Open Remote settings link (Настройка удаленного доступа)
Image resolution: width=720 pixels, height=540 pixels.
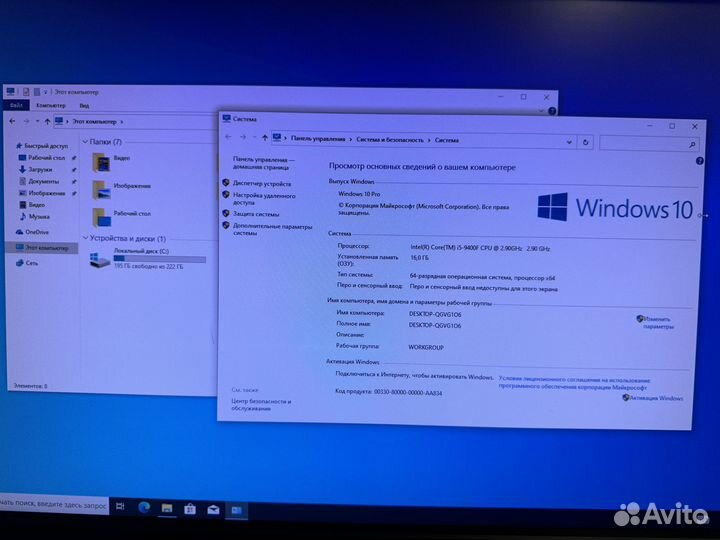(264, 199)
